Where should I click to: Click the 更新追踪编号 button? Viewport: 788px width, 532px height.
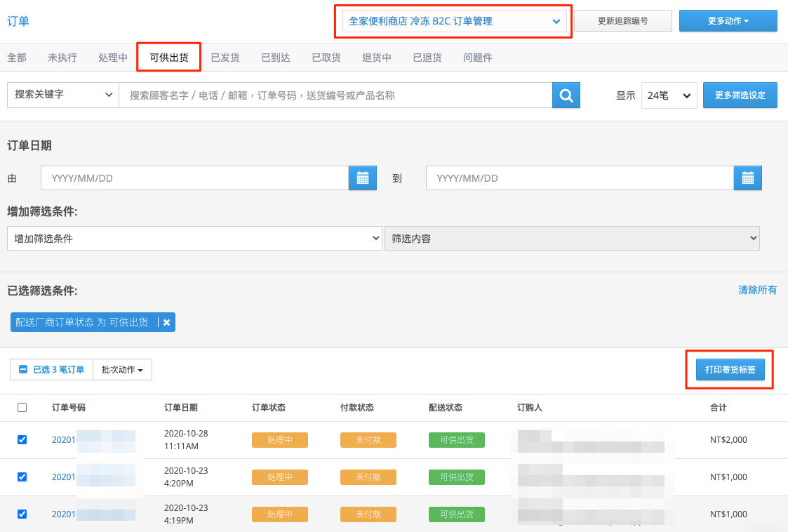click(x=622, y=20)
